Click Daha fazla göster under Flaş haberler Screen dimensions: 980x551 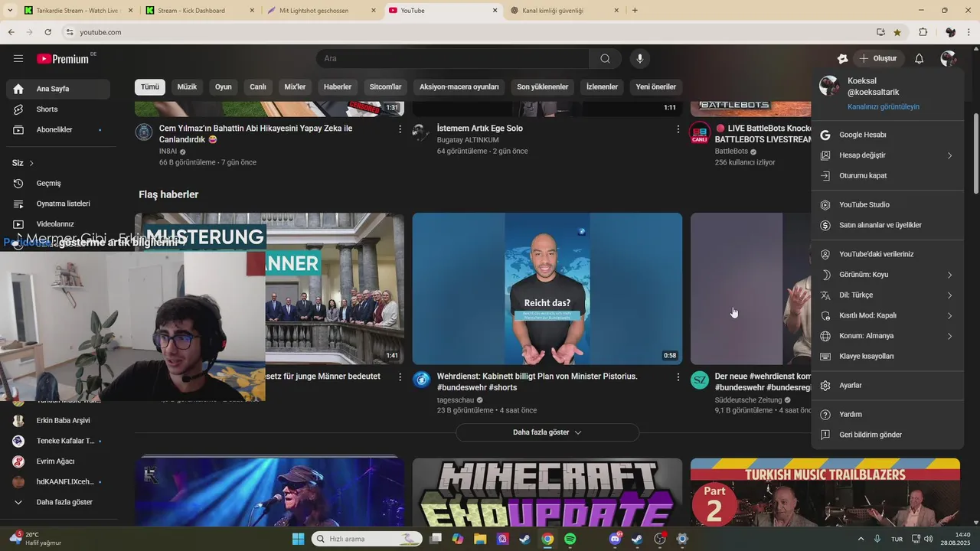coord(547,432)
